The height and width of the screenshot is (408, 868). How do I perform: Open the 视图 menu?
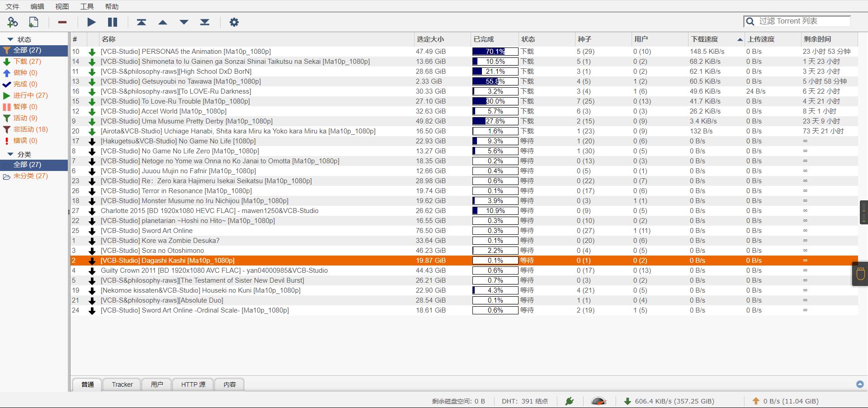[x=62, y=6]
